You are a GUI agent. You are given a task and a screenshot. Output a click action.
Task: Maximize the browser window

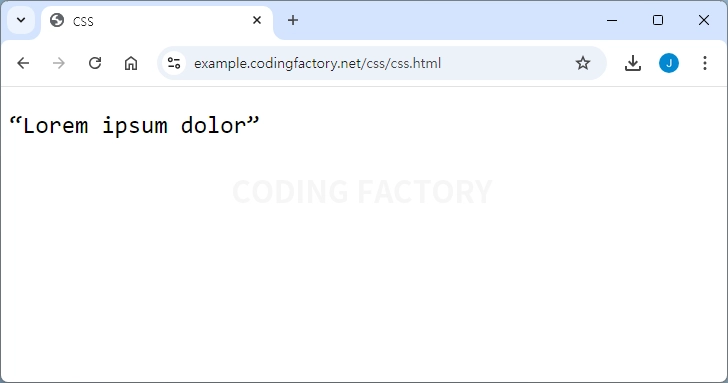657,20
